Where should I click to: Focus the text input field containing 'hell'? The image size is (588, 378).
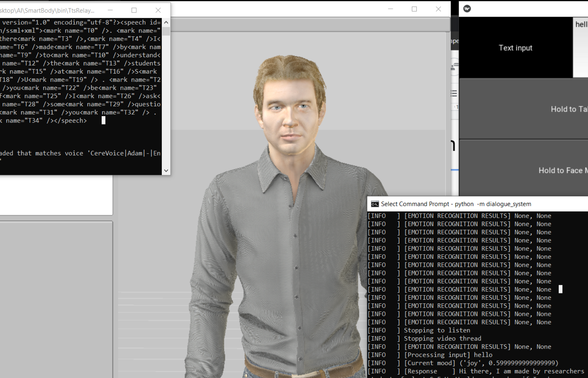coord(580,47)
